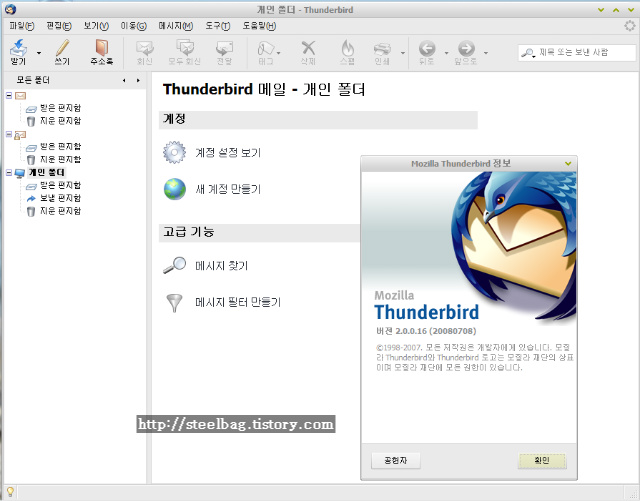Click the 스팸 (Junk) flame icon
Viewport: 640px width, 501px height.
pyautogui.click(x=347, y=48)
